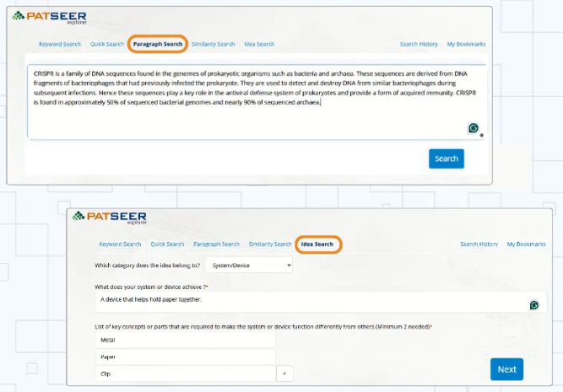The height and width of the screenshot is (392, 563).
Task: Click the Paper key concept field
Action: pos(186,357)
